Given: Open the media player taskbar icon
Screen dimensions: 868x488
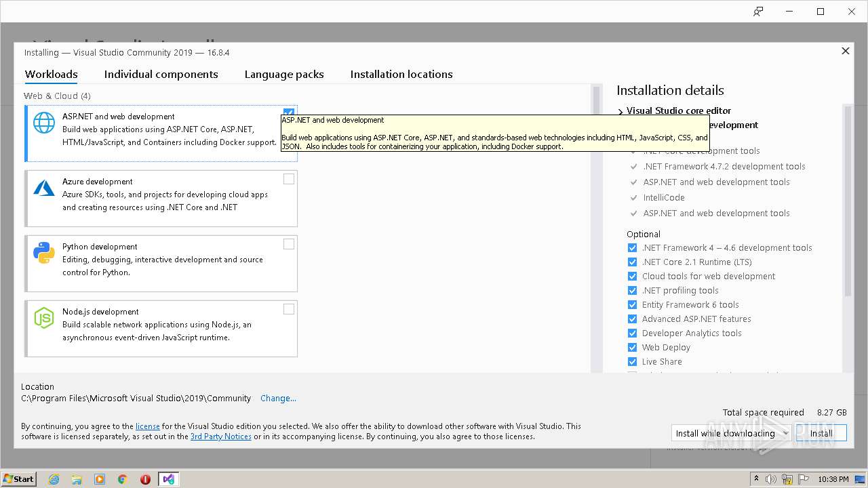Looking at the screenshot, I should (x=100, y=479).
